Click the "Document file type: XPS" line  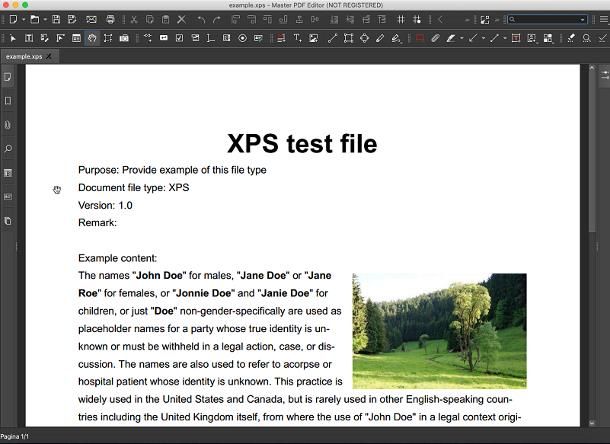pyautogui.click(x=133, y=188)
